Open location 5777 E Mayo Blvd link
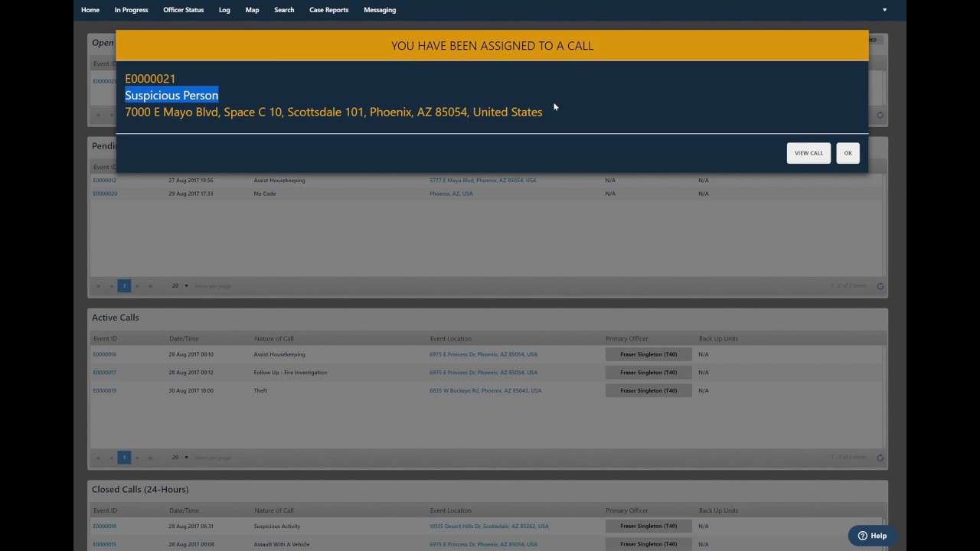This screenshot has width=980, height=551. click(483, 181)
